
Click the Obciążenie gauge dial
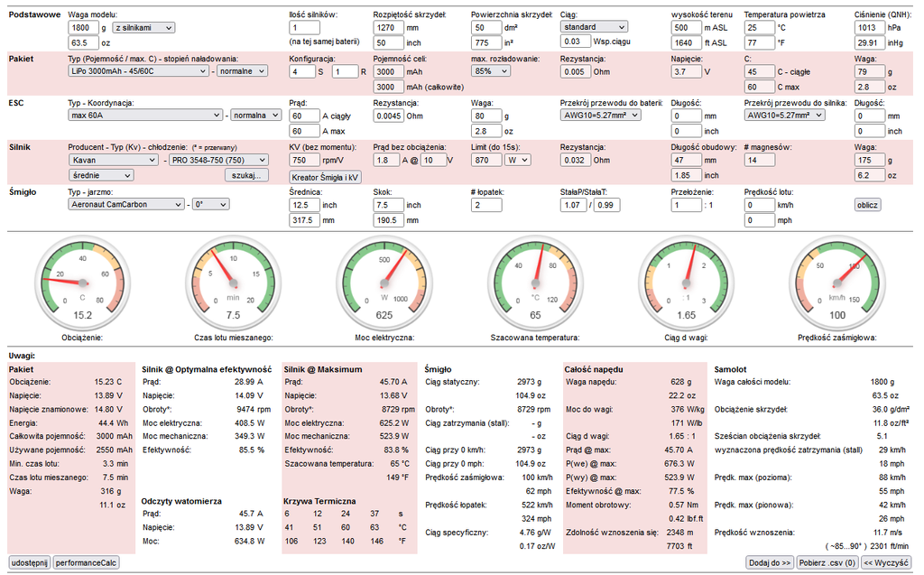pos(82,283)
